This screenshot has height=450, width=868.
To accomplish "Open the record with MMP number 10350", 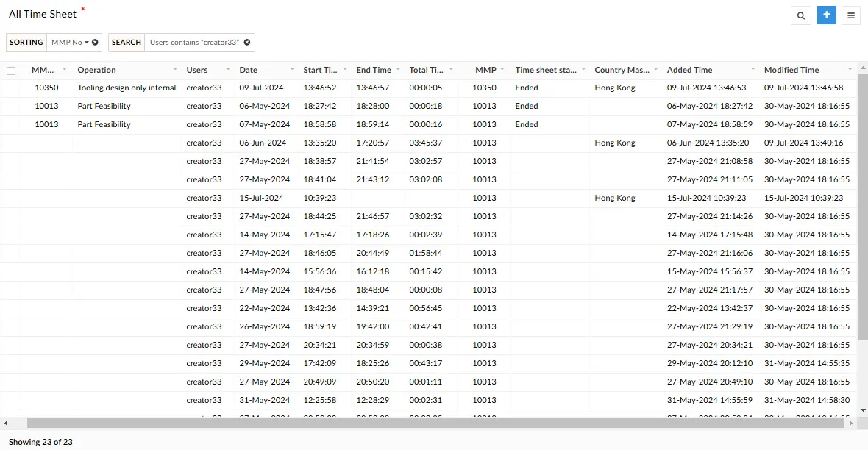I will pos(46,87).
